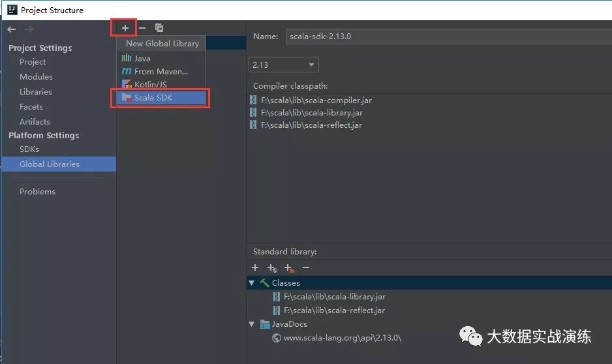Click the jar icon beside scala-compiler.jar
The width and height of the screenshot is (612, 364).
click(x=253, y=100)
